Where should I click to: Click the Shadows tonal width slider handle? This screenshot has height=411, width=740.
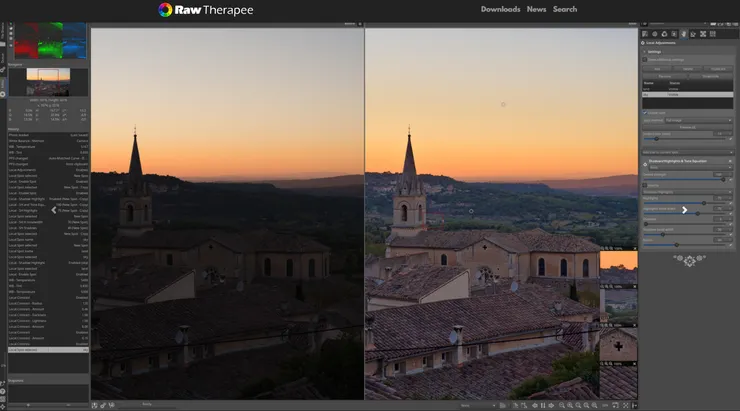(663, 235)
